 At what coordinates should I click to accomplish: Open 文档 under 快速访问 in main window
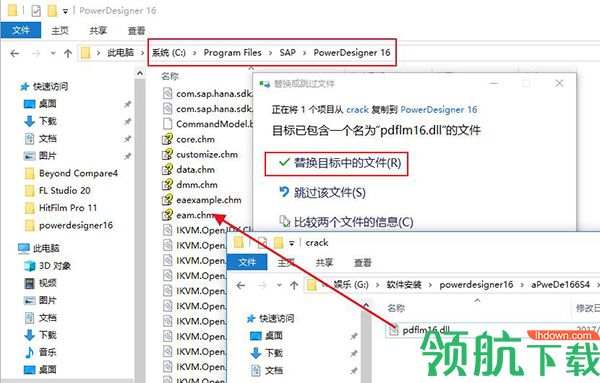coord(47,139)
